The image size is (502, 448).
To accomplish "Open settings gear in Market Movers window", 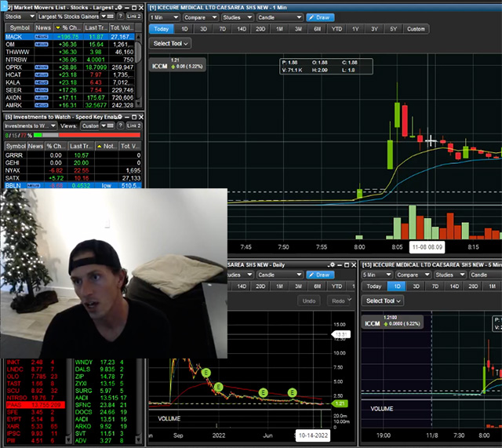I will click(x=120, y=7).
